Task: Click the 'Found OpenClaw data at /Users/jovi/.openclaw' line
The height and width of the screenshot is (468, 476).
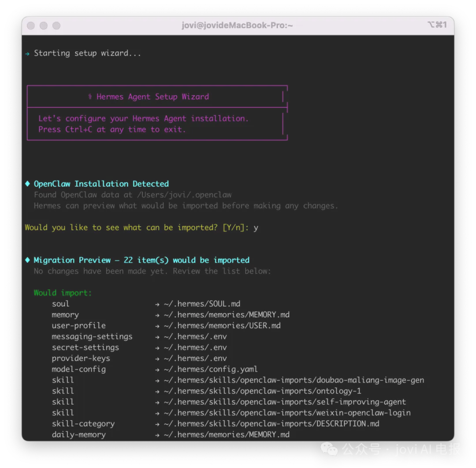Action: pyautogui.click(x=133, y=195)
